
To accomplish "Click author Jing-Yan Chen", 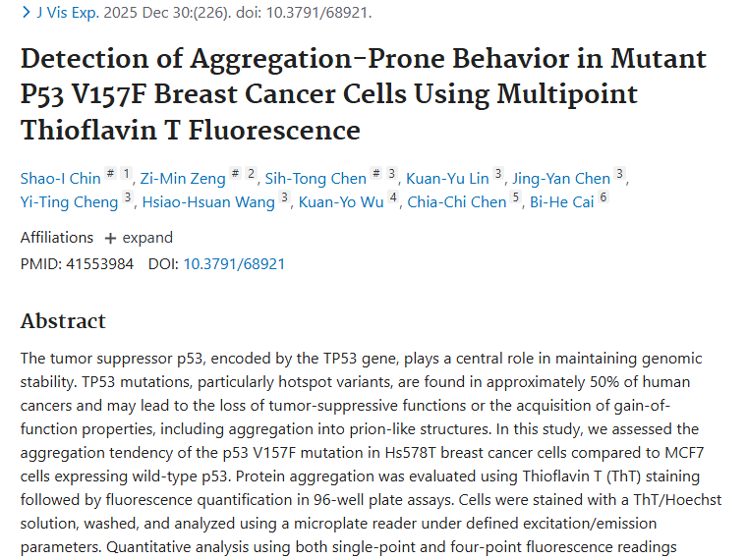I will point(564,178).
